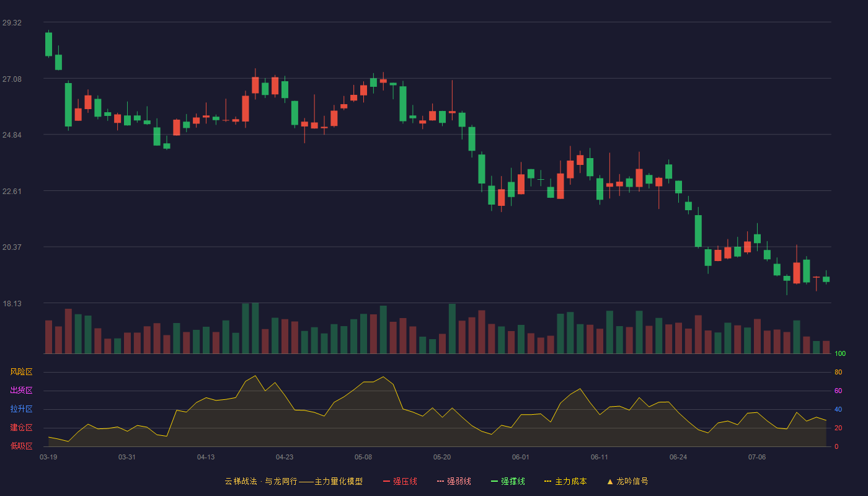Select the 拉升区 zone label

point(21,409)
